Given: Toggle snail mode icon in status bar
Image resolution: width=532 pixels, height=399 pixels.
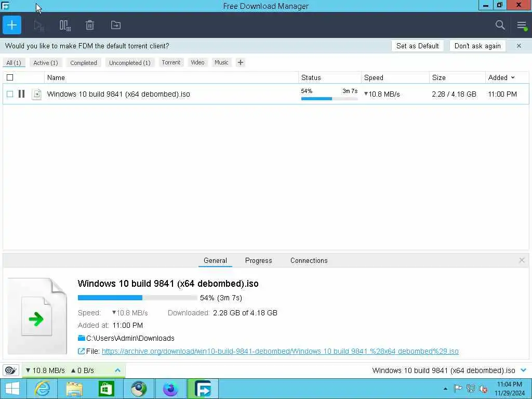Looking at the screenshot, I should [x=11, y=370].
